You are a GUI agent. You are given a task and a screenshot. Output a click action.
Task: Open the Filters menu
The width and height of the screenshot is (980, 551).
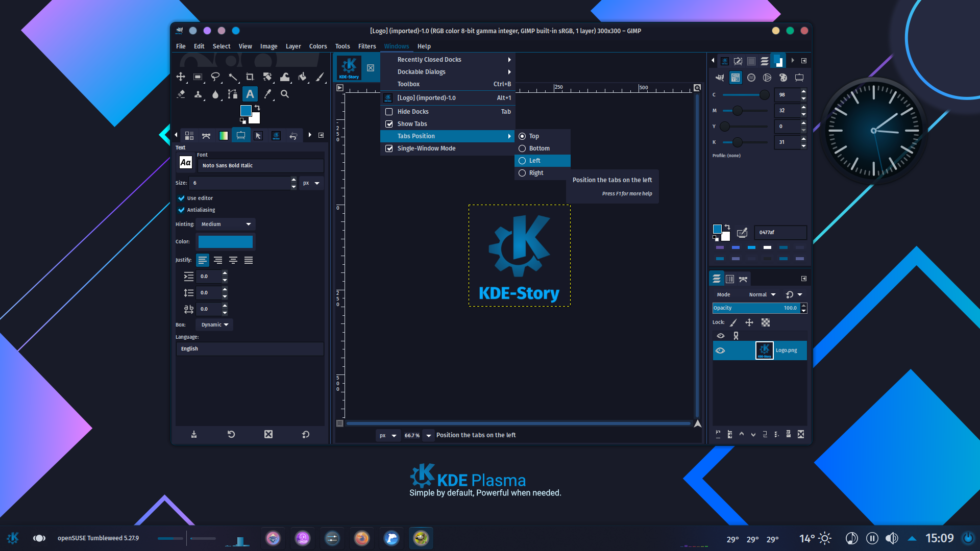pyautogui.click(x=367, y=46)
